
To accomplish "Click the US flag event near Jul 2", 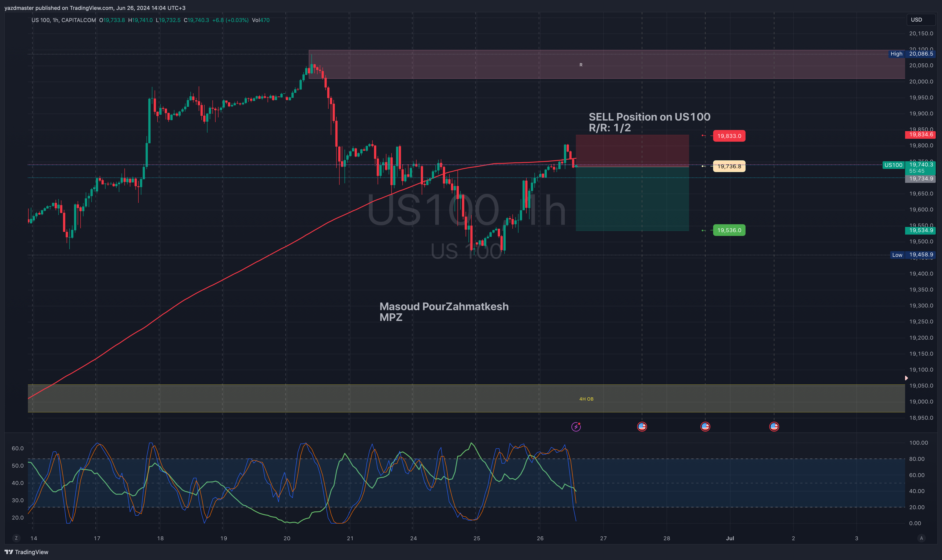I will click(774, 426).
